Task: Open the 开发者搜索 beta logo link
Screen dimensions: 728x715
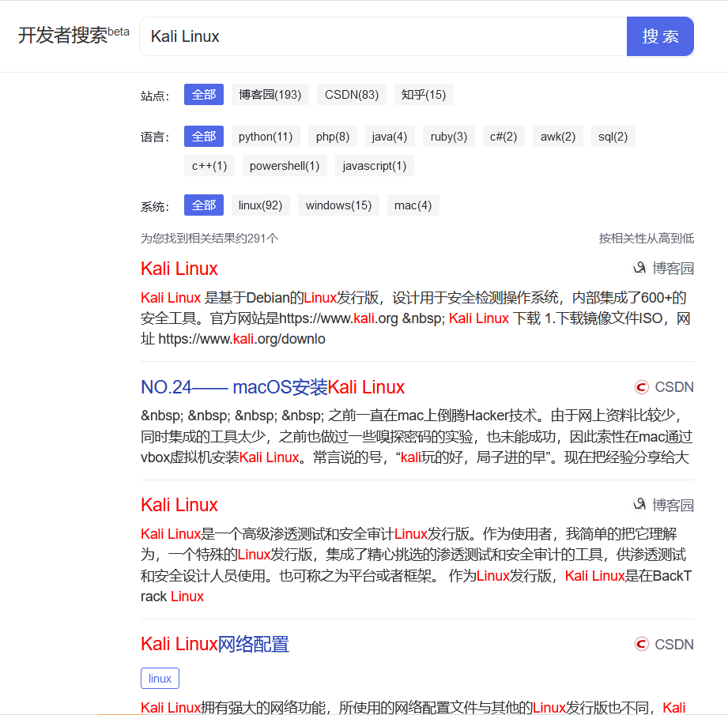Action: (x=74, y=35)
